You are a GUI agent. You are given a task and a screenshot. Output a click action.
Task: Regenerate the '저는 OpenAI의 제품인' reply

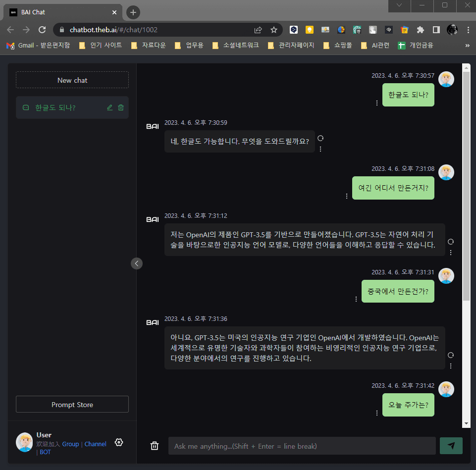click(451, 242)
